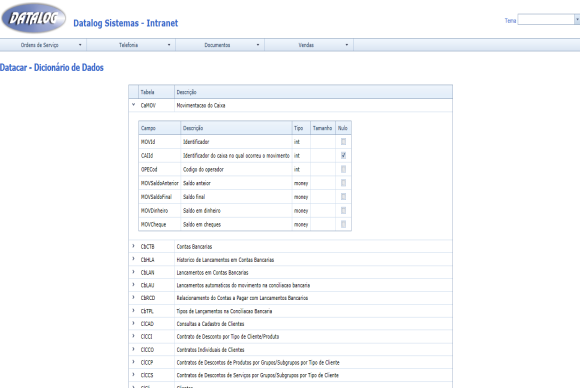Sort inner grid by Nulo header
Screen dimensions: 580x388
343,128
